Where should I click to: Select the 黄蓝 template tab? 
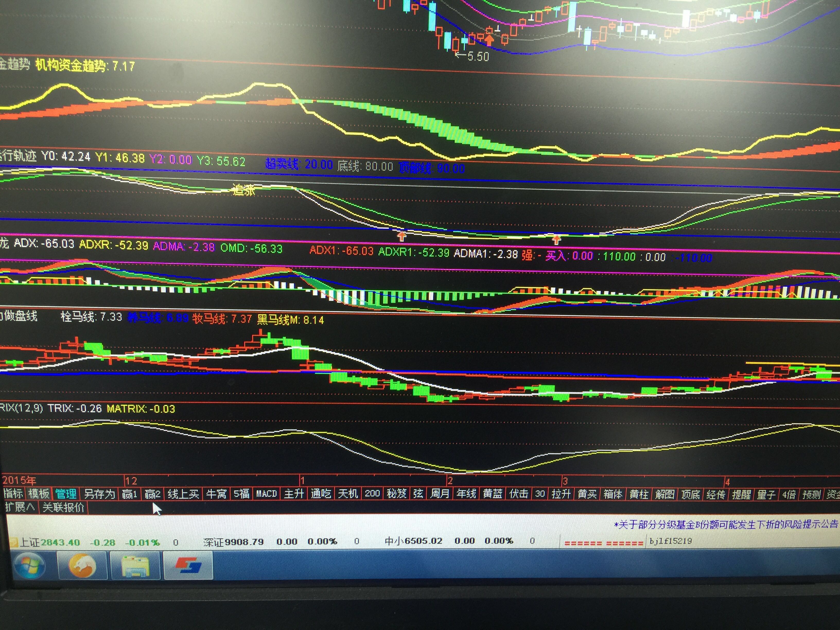[x=493, y=493]
